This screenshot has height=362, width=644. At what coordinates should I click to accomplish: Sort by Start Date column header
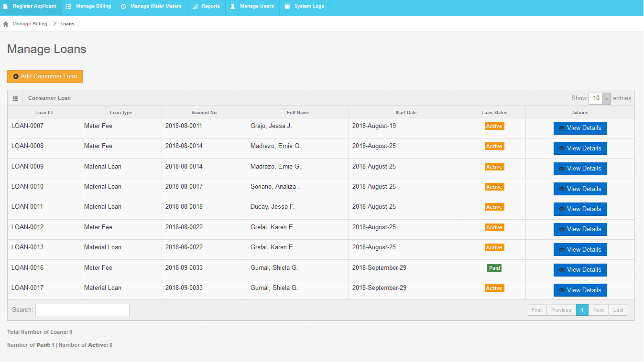pyautogui.click(x=406, y=113)
